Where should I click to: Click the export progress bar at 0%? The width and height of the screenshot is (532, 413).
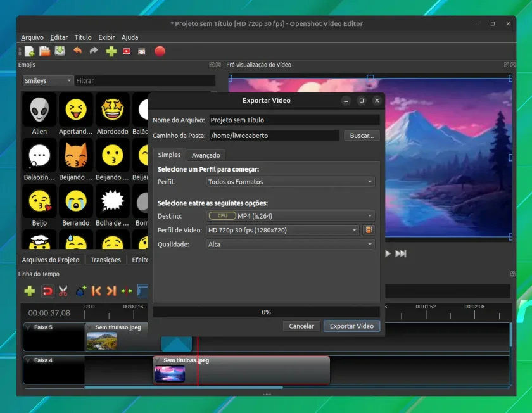tap(266, 312)
